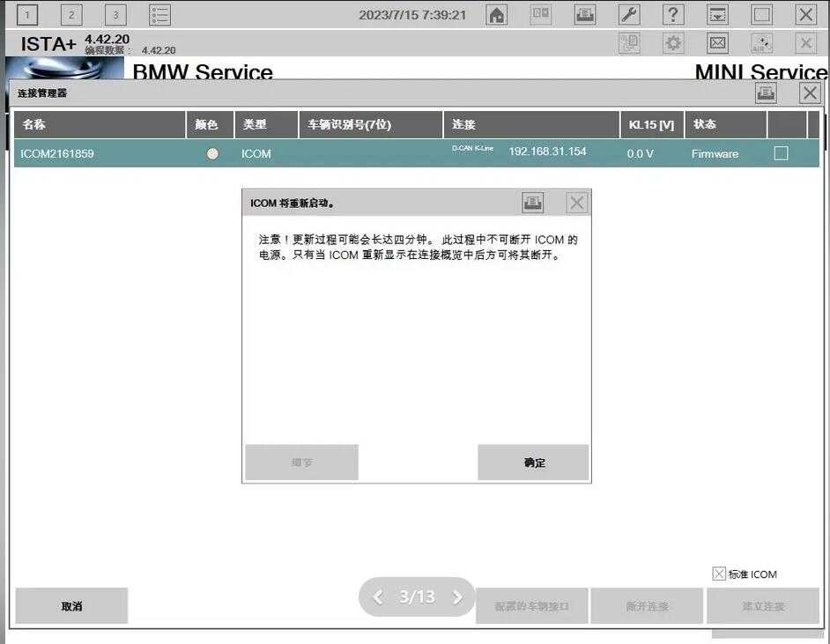
Task: Open help via the question mark icon
Action: click(673, 15)
